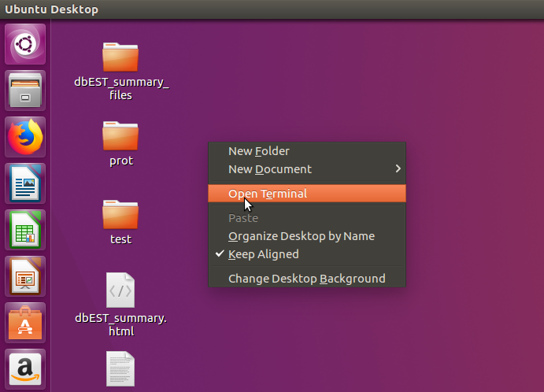Choose New Folder from context menu
Screen dimensions: 544x392
coord(258,151)
